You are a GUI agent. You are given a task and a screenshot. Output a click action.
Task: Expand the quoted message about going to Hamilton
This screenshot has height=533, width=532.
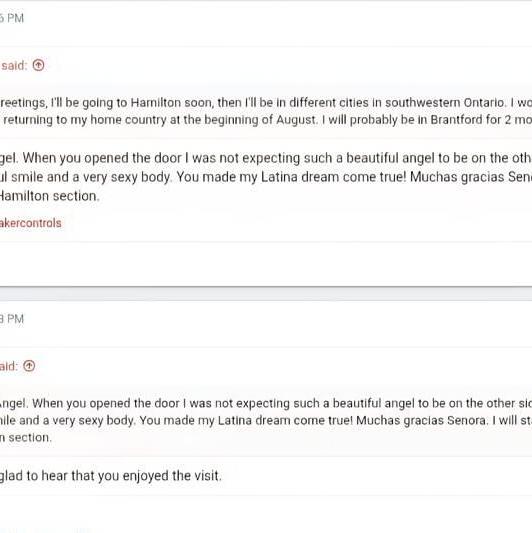click(266, 111)
